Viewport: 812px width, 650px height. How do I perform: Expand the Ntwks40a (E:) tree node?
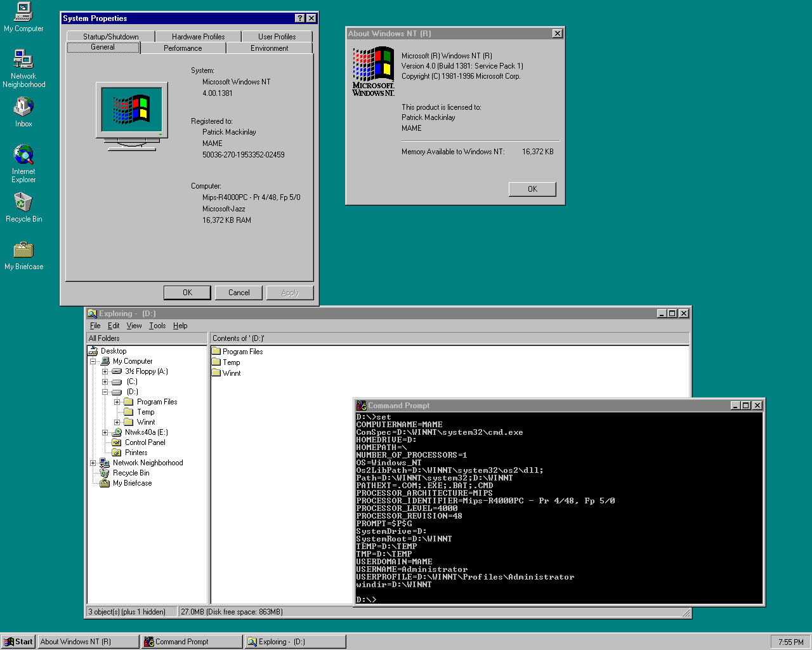[x=105, y=432]
